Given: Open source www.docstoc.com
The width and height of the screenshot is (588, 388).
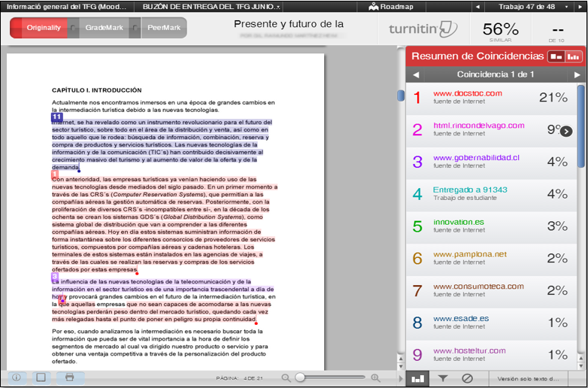Looking at the screenshot, I should point(467,93).
